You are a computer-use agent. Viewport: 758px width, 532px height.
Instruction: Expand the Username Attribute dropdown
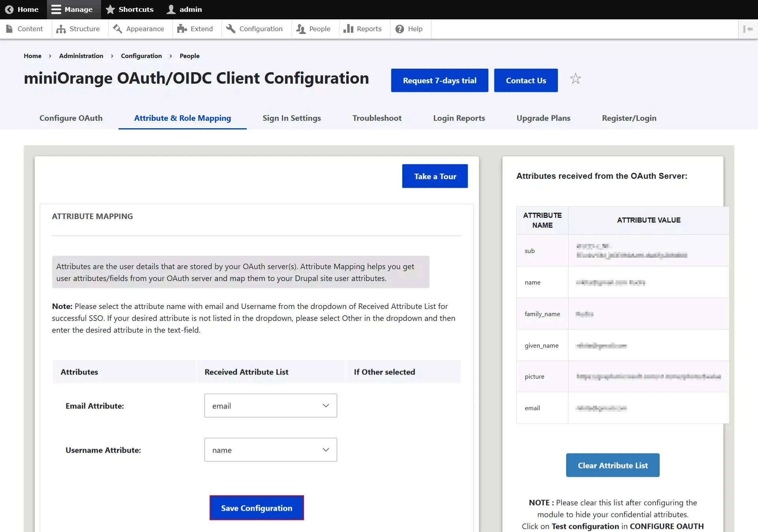pyautogui.click(x=271, y=450)
